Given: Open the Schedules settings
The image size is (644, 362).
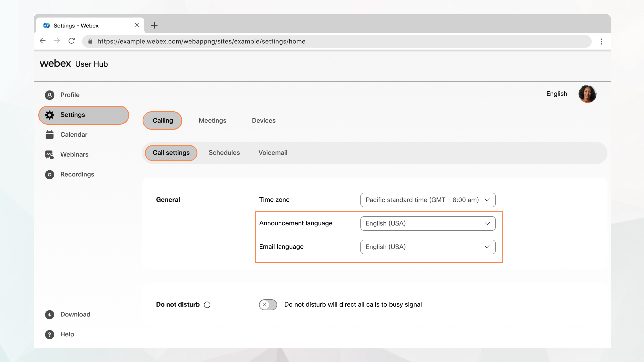Looking at the screenshot, I should 224,152.
